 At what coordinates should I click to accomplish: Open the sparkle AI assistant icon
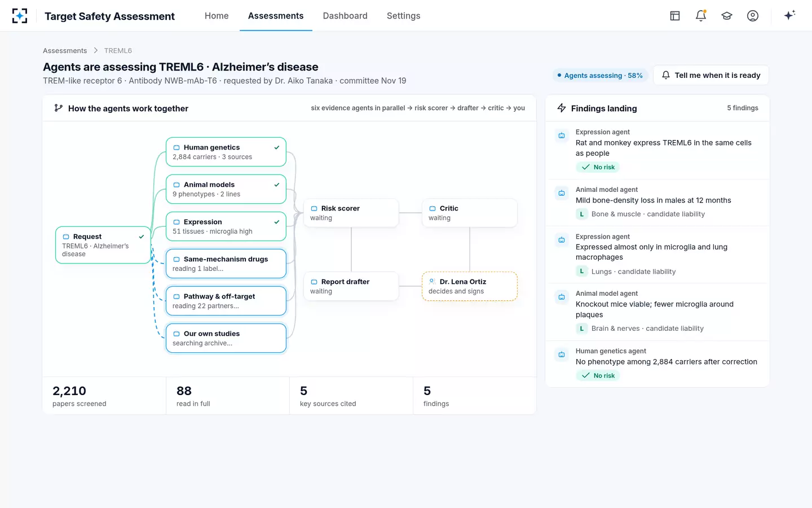789,15
